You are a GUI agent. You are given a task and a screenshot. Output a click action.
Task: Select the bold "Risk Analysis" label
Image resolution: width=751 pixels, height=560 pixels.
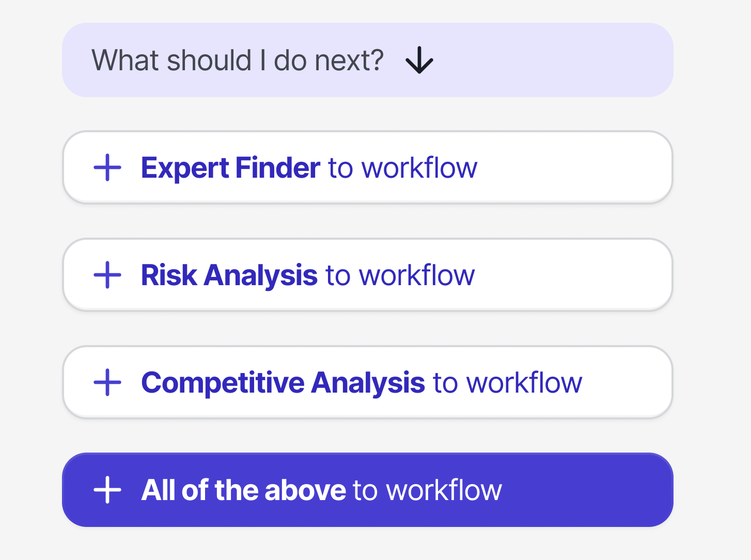pos(229,275)
